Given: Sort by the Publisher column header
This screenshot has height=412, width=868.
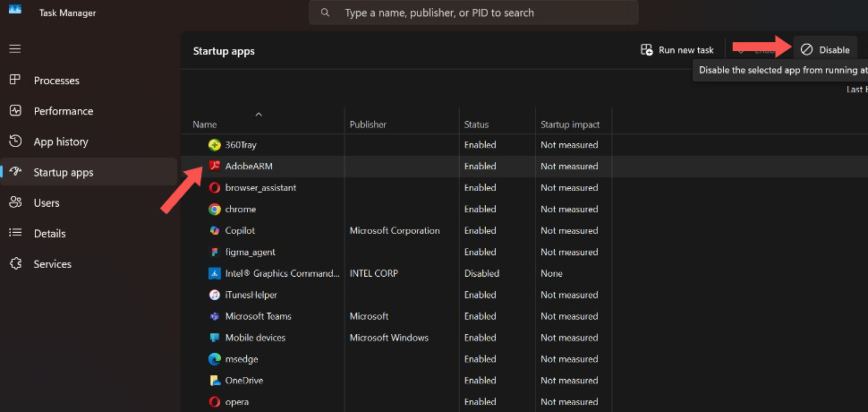Looking at the screenshot, I should 368,124.
